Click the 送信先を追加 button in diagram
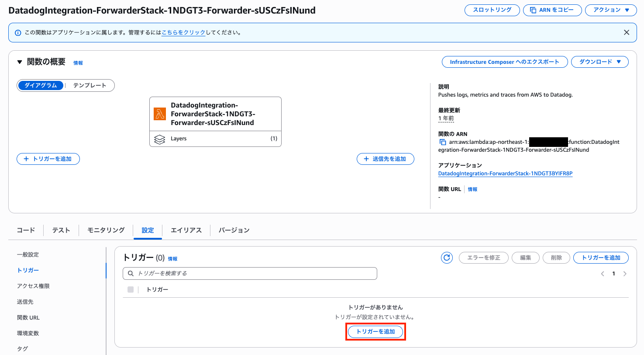 point(385,159)
